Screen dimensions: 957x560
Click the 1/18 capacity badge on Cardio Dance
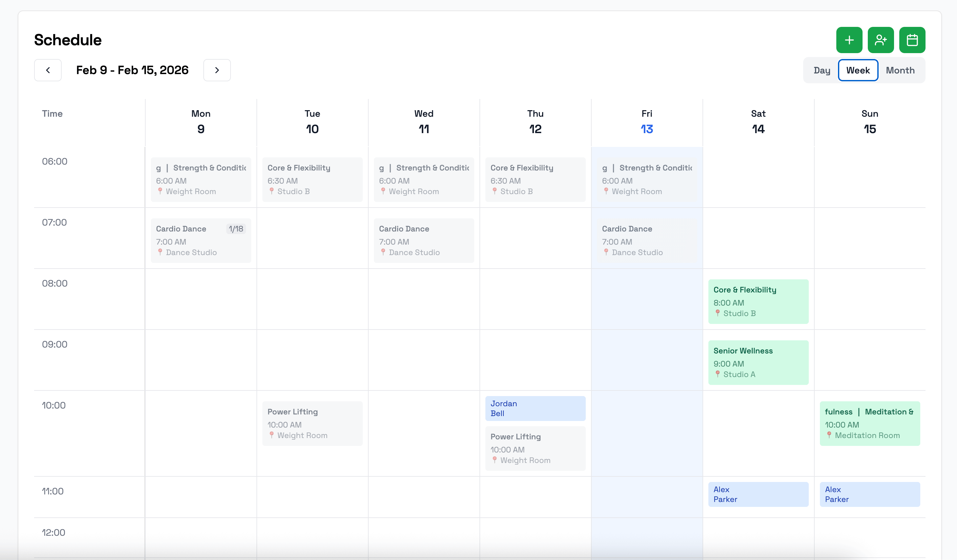pos(236,229)
